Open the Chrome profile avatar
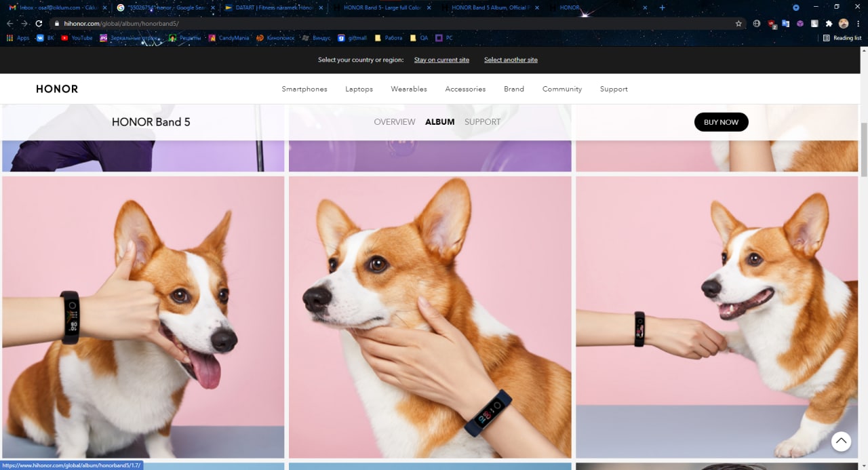868x470 pixels. [844, 23]
